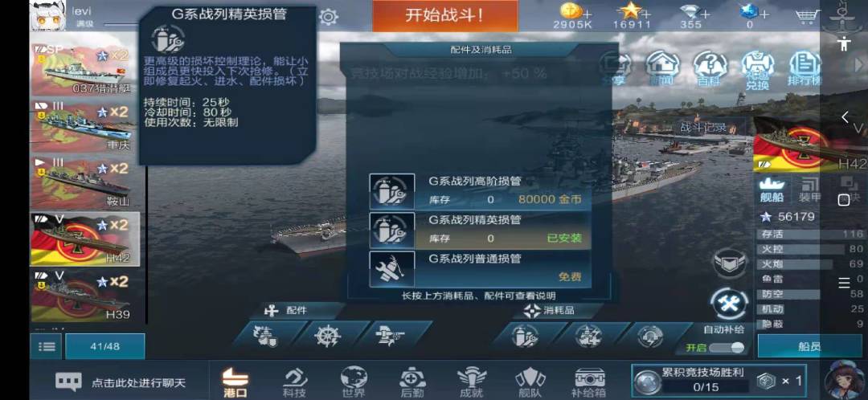Expand the ship list menu button
This screenshot has width=868, height=400.
[x=47, y=346]
